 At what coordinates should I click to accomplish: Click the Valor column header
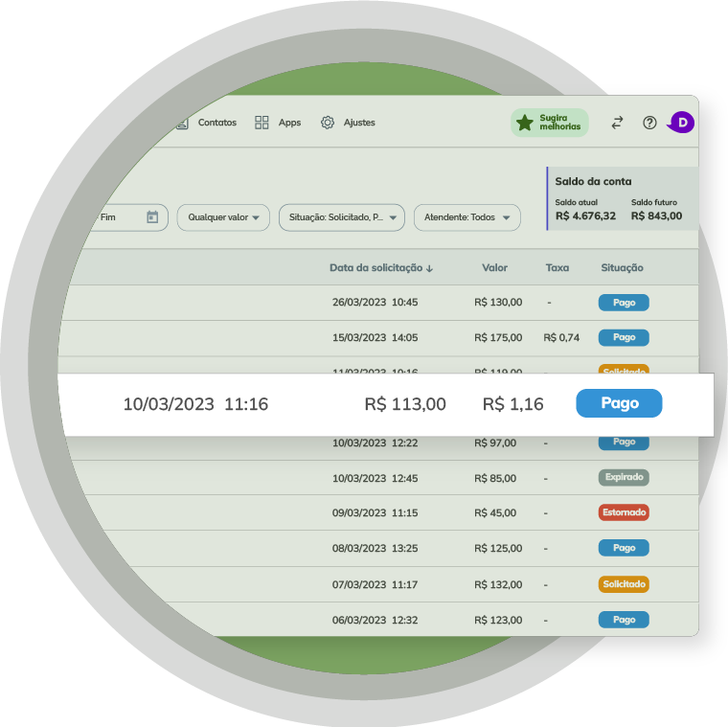point(494,268)
